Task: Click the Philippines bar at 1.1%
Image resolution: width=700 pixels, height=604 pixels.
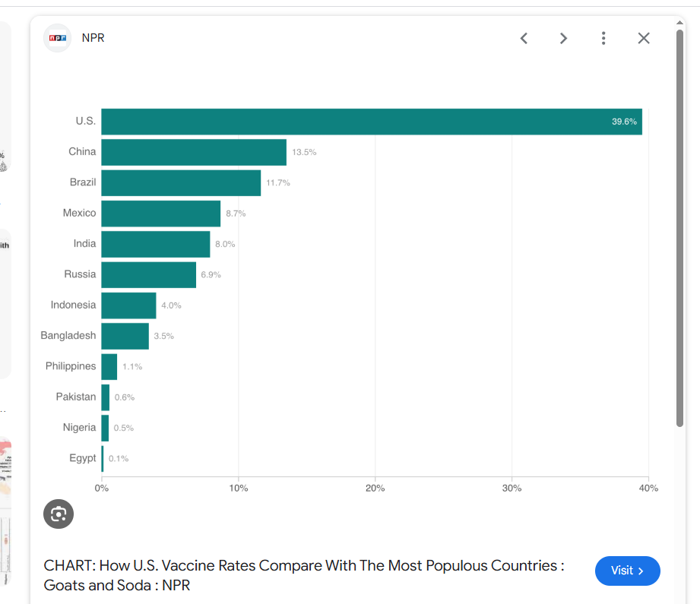Action: (x=109, y=366)
